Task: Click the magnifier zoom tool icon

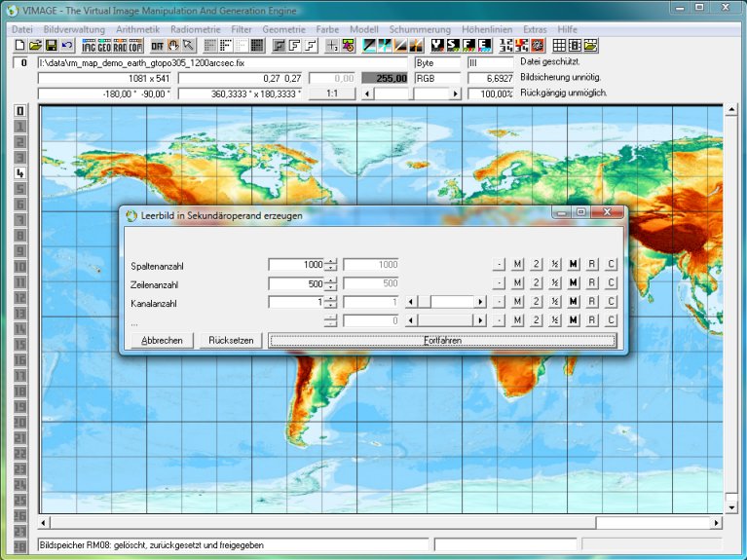Action: 188,46
